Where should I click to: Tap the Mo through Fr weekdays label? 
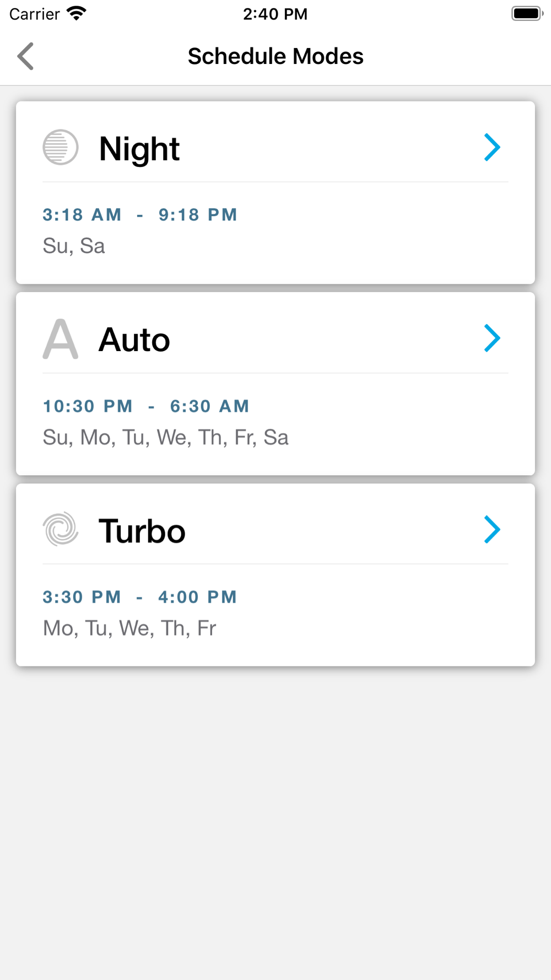(129, 628)
